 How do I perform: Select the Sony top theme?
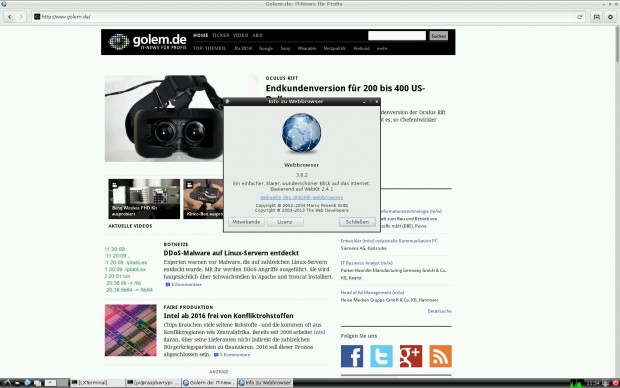285,48
